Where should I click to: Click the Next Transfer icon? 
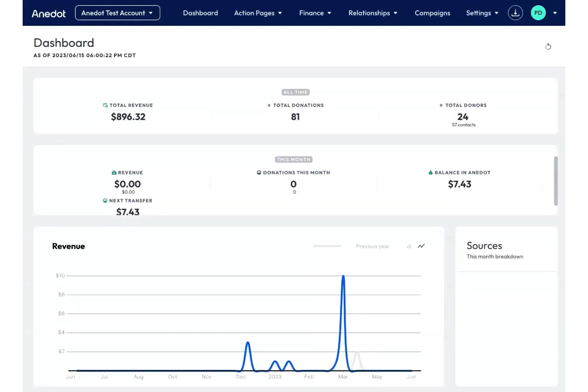pyautogui.click(x=105, y=201)
